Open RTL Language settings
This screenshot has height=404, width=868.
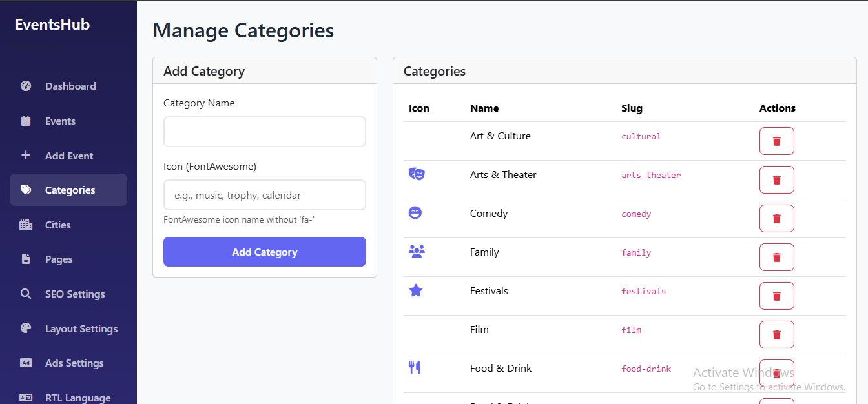77,398
